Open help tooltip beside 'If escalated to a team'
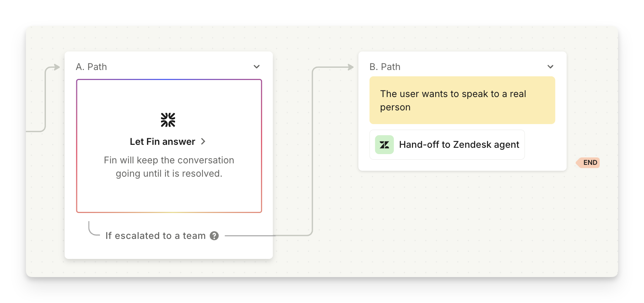The height and width of the screenshot is (303, 644). click(214, 236)
